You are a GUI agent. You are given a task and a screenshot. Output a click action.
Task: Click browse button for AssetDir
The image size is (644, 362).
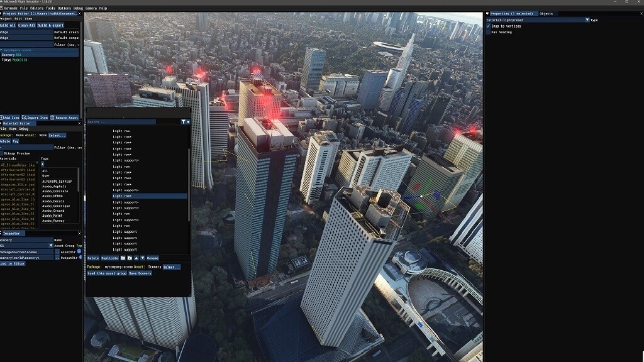57,252
